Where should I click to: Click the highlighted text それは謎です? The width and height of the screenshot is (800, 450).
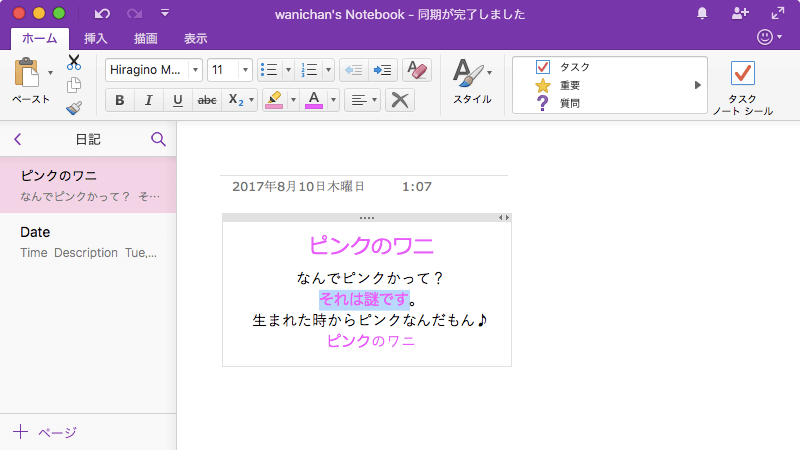pos(364,299)
